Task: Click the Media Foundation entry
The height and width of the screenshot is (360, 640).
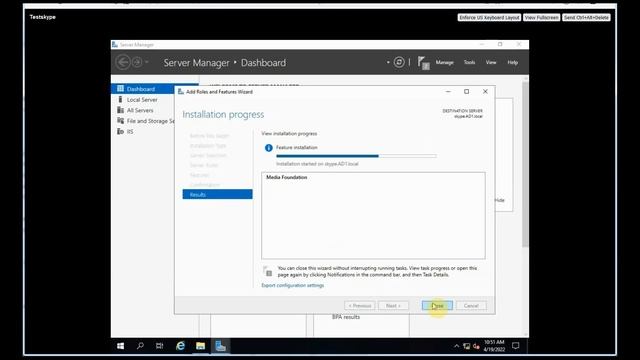Action: pos(287,177)
